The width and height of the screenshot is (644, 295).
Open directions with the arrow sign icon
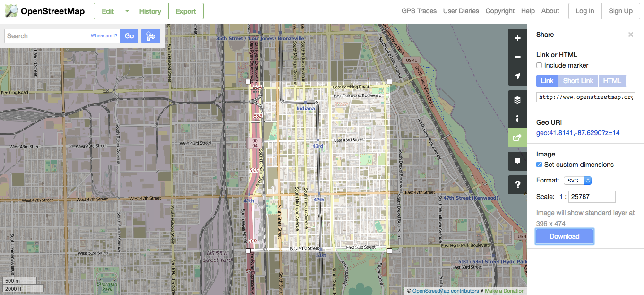coord(151,36)
